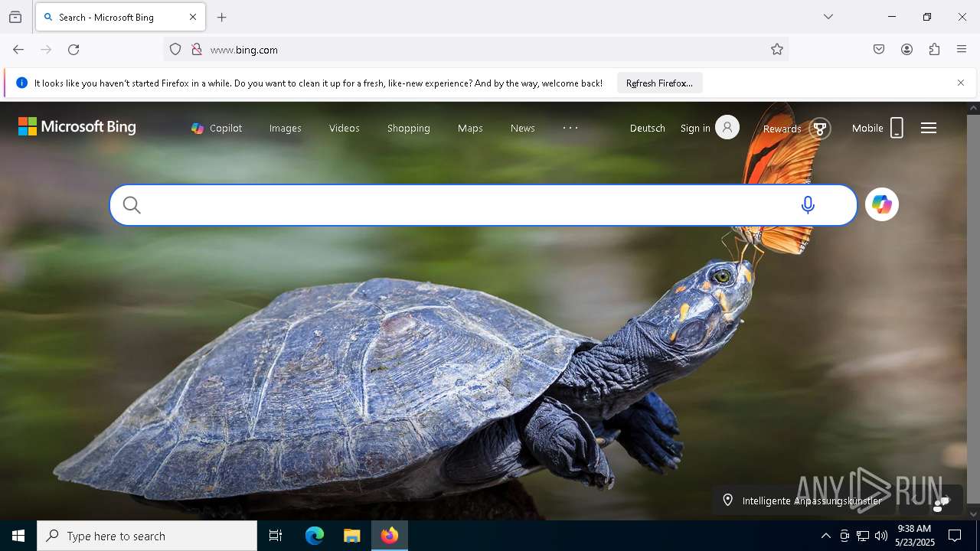Click Firefox taskbar icon
980x551 pixels.
(x=390, y=536)
